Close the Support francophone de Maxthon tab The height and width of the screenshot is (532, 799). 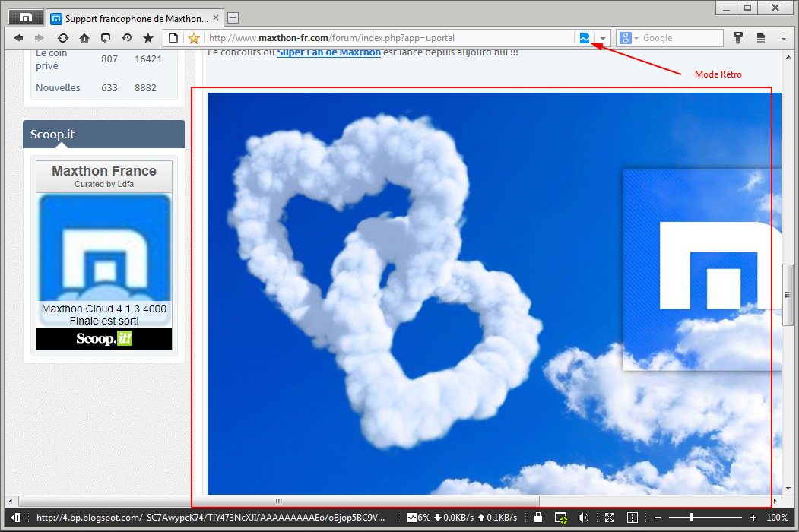pyautogui.click(x=216, y=17)
